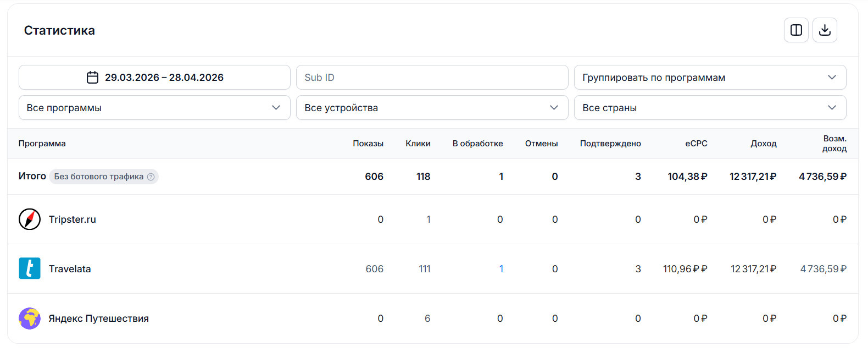This screenshot has width=868, height=357.
Task: Open the Группировать по программам dropdown
Action: [x=710, y=78]
